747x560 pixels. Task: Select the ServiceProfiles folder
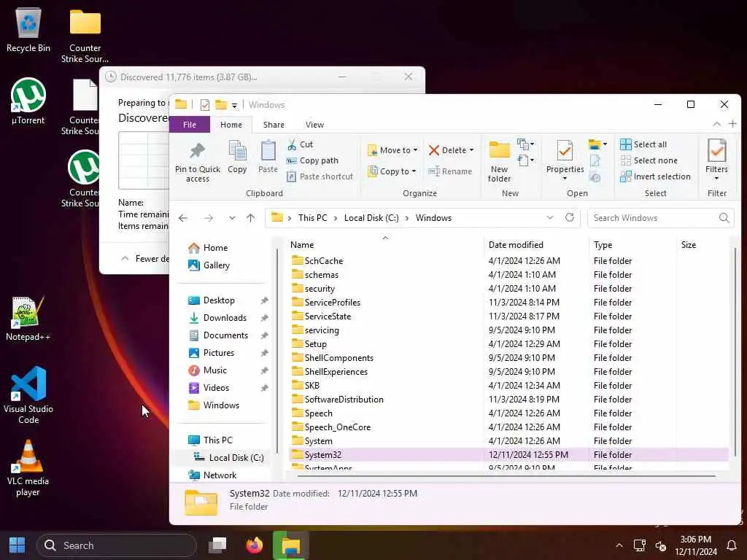(x=508, y=303)
